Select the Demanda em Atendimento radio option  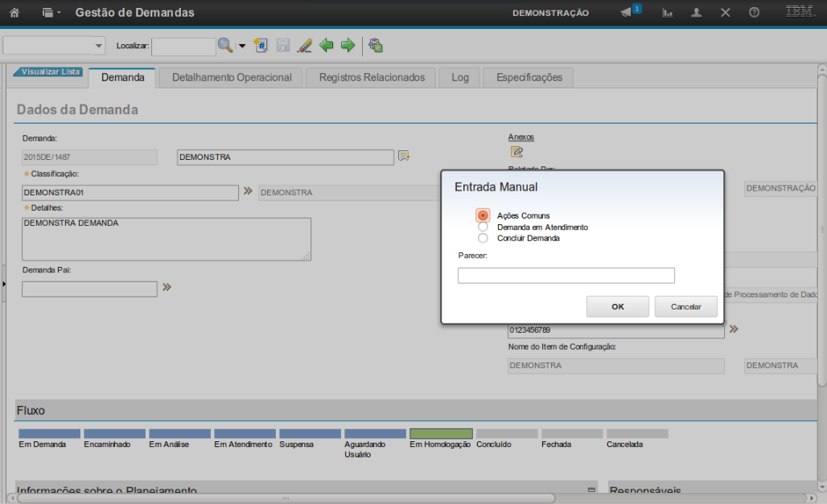coord(483,227)
